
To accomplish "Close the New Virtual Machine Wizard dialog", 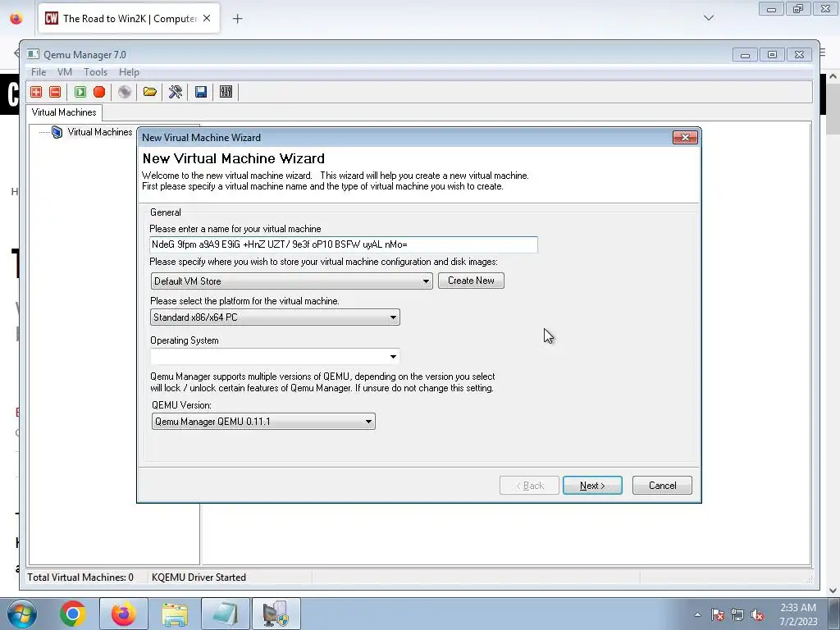I will 685,138.
